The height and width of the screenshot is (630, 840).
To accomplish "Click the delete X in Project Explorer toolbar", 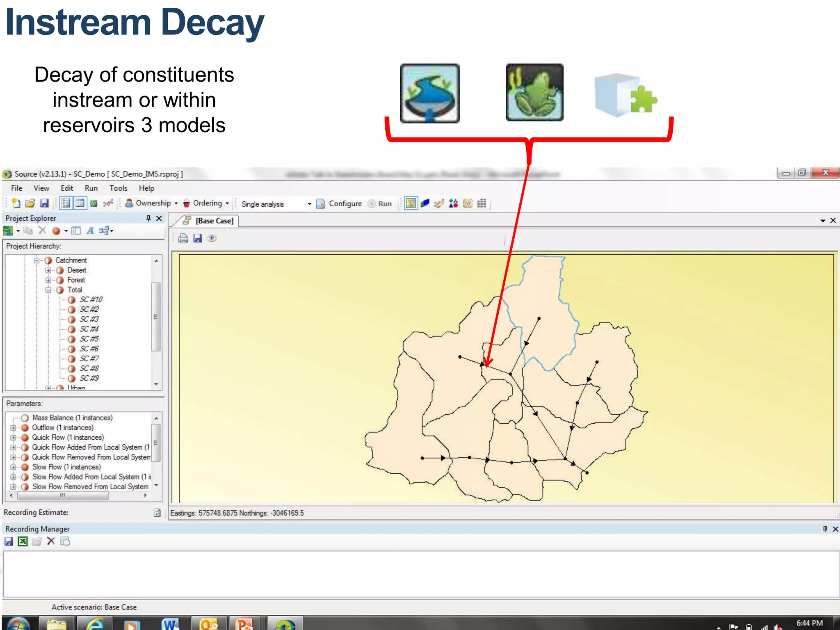I will [42, 231].
